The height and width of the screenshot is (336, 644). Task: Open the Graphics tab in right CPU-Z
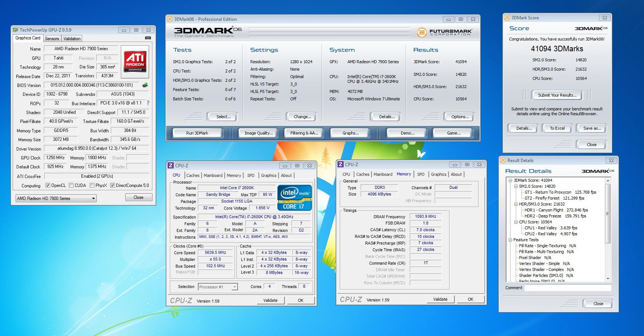click(439, 174)
